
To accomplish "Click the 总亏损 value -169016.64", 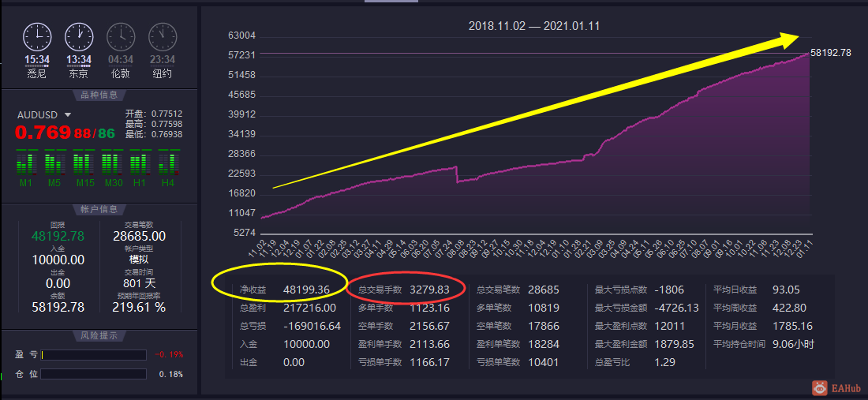I will tap(312, 326).
